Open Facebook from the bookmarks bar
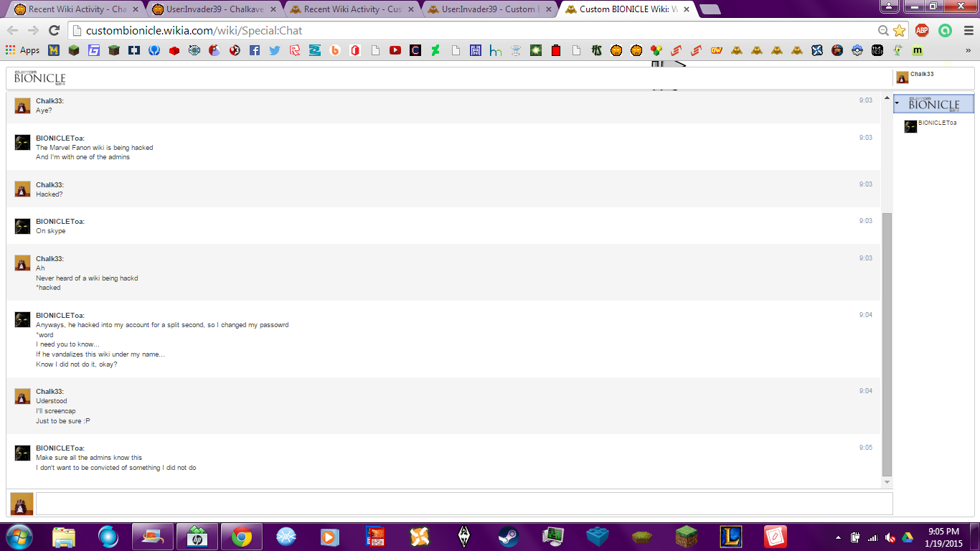Viewport: 980px width, 551px height. point(255,50)
